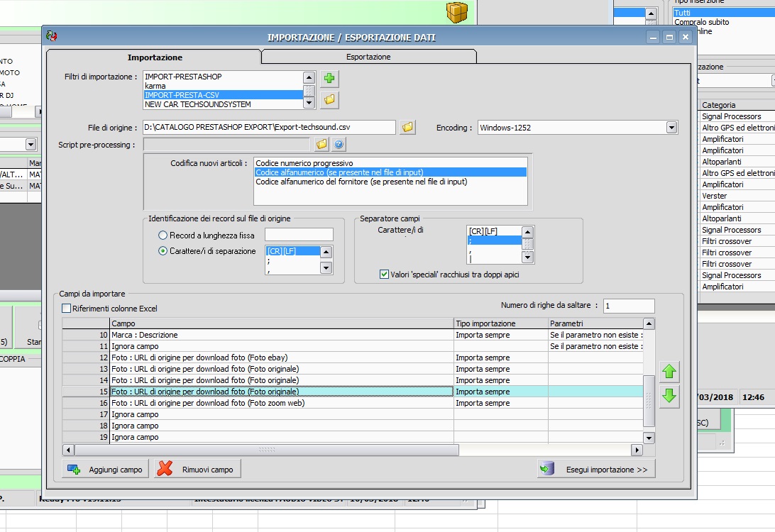Open the Encoding Windows-1252 dropdown
This screenshot has width=775, height=532.
pyautogui.click(x=671, y=128)
